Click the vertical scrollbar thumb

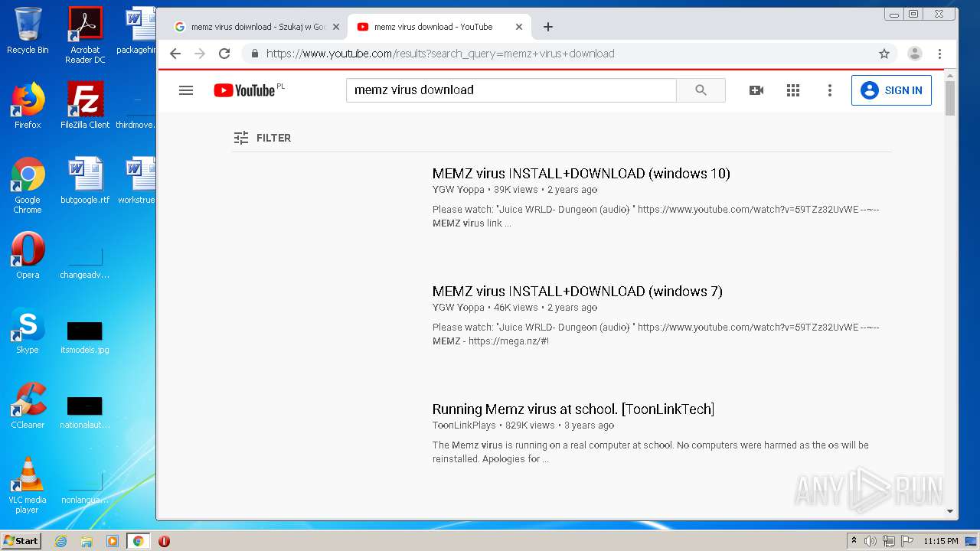950,98
